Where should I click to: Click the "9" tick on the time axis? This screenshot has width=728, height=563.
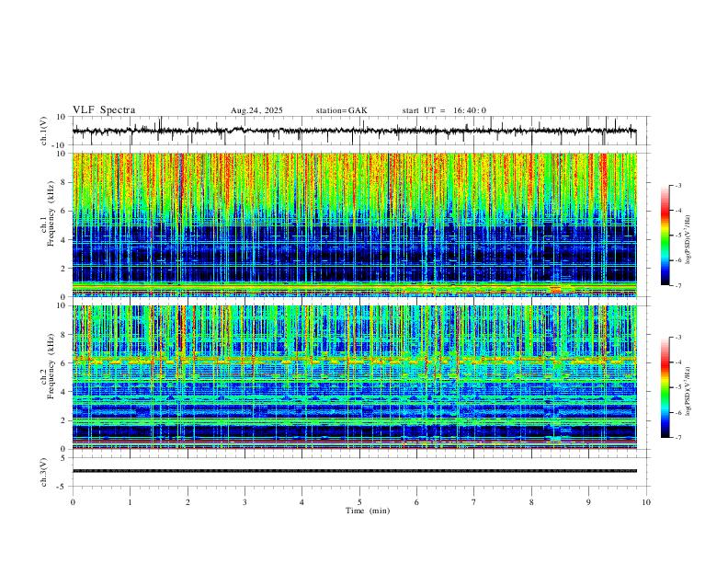[x=588, y=502]
